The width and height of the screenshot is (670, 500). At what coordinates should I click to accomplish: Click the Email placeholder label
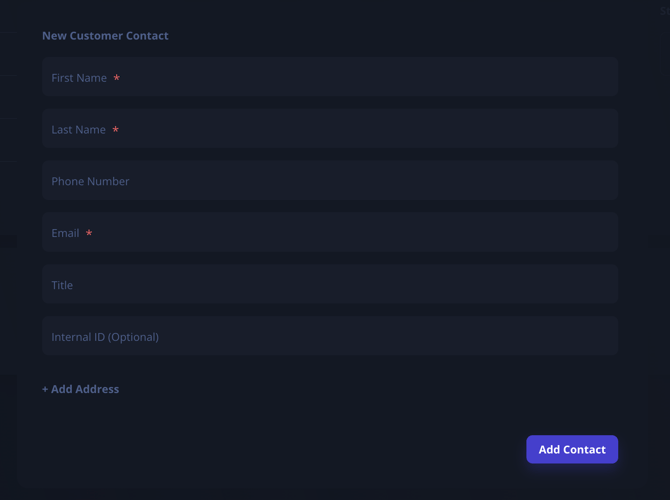pyautogui.click(x=65, y=233)
